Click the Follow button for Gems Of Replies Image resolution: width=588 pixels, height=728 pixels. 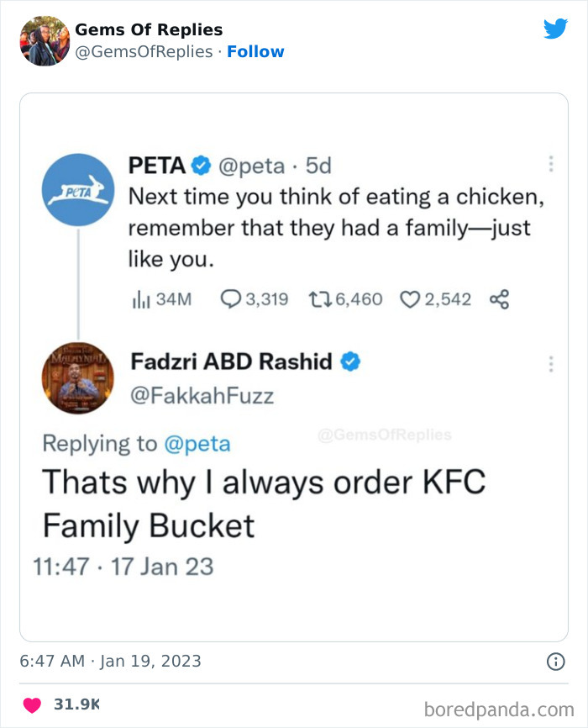pos(256,51)
